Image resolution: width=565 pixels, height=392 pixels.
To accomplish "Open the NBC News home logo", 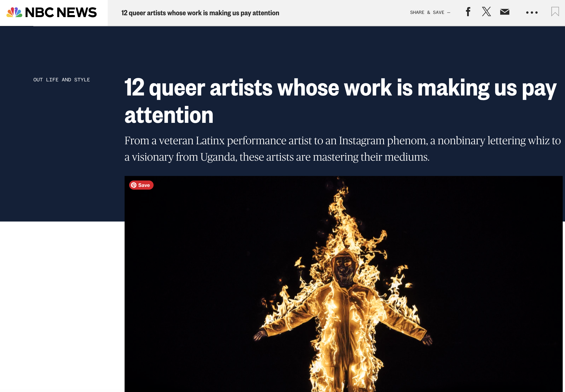I will tap(52, 13).
